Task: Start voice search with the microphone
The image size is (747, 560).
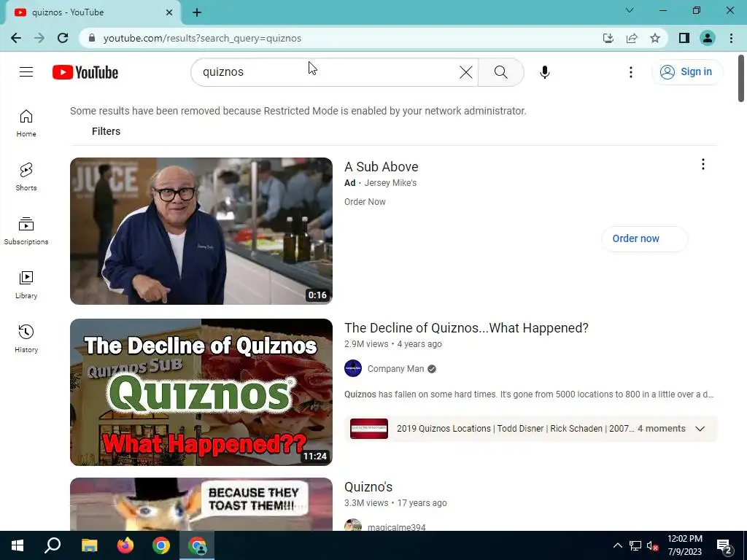Action: pos(544,72)
